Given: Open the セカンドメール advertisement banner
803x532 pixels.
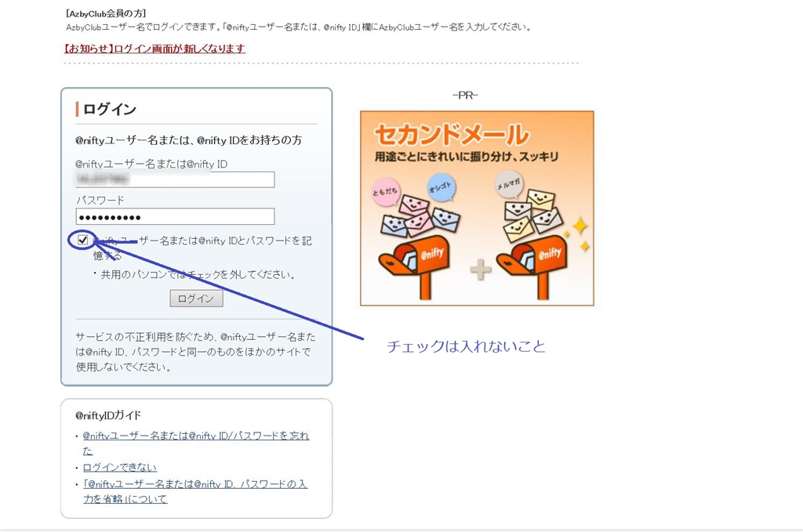Looking at the screenshot, I should click(477, 208).
